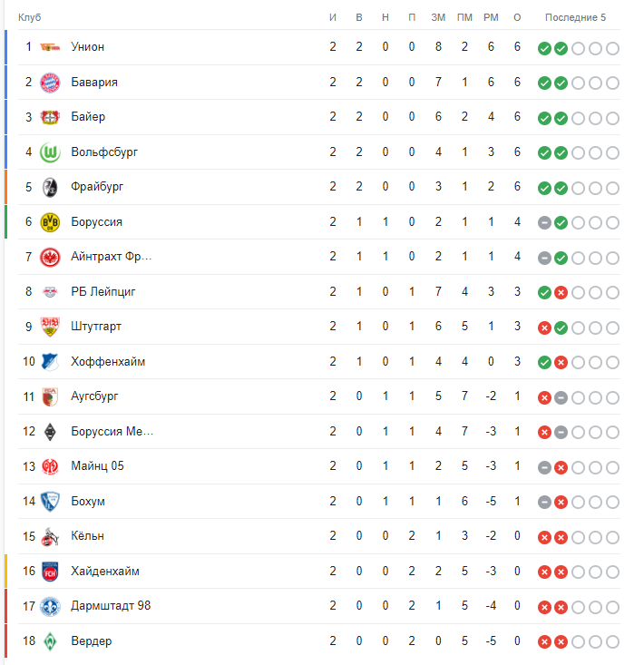Click RB Leipzig's red loss indicator
The height and width of the screenshot is (665, 644).
point(561,293)
